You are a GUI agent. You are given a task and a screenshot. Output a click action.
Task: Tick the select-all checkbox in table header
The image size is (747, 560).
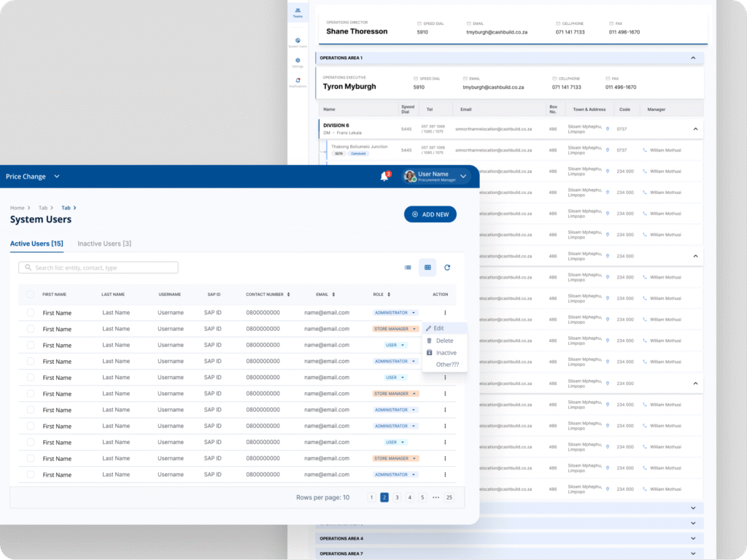(x=30, y=295)
